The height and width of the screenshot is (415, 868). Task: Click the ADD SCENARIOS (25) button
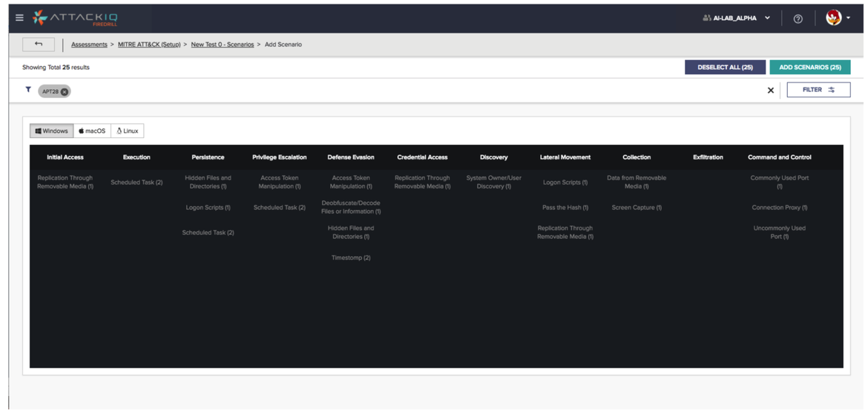point(809,67)
